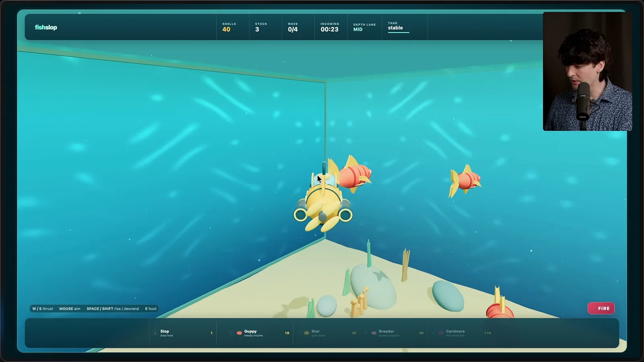
Task: Click the fishslop logo
Action: coord(46,27)
